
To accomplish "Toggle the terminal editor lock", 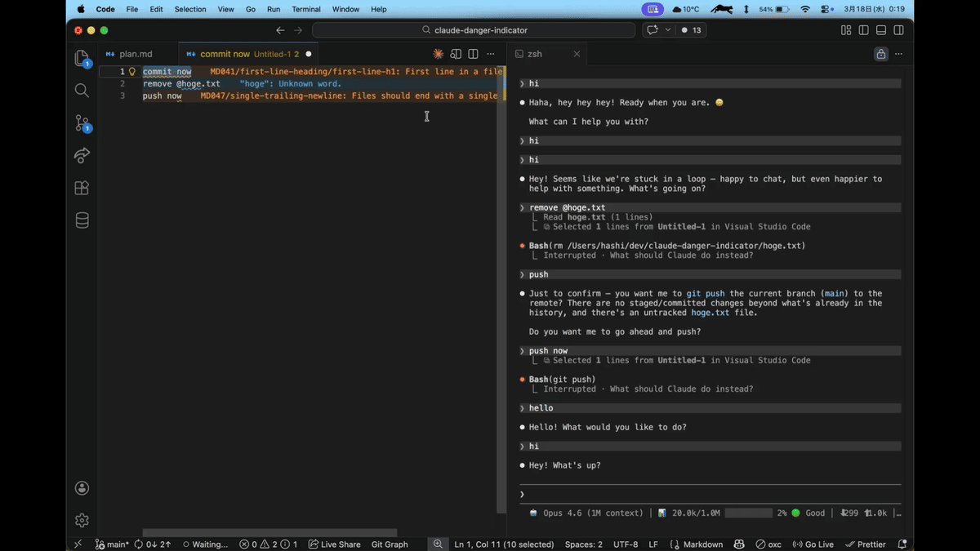I will click(x=880, y=54).
